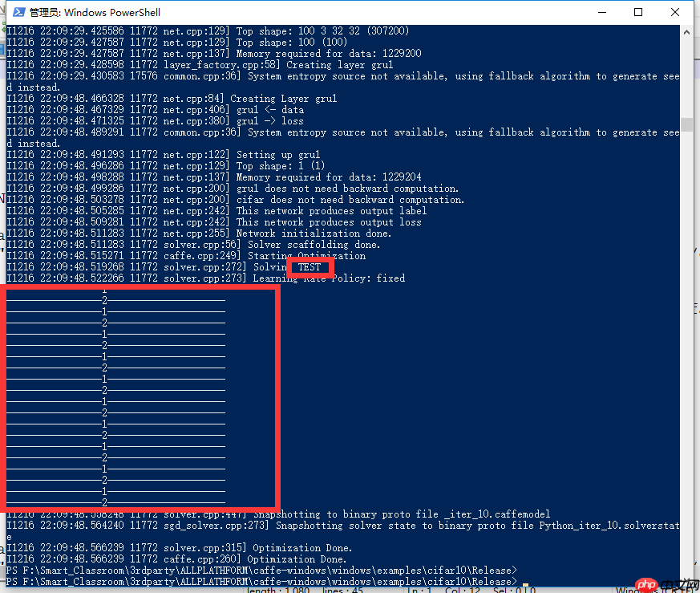This screenshot has height=593, width=700.
Task: Close the Windows PowerShell window
Action: pos(674,12)
